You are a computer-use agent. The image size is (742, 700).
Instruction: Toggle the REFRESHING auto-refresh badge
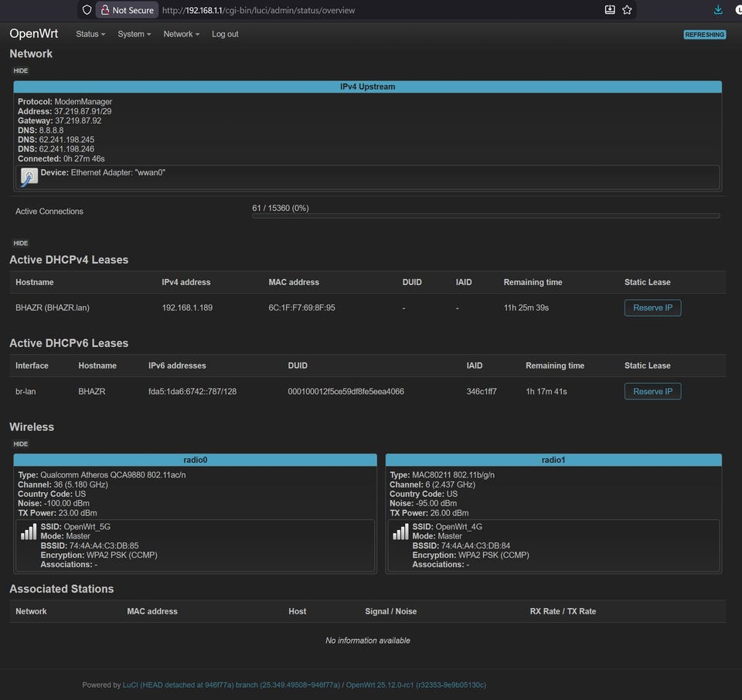point(704,35)
